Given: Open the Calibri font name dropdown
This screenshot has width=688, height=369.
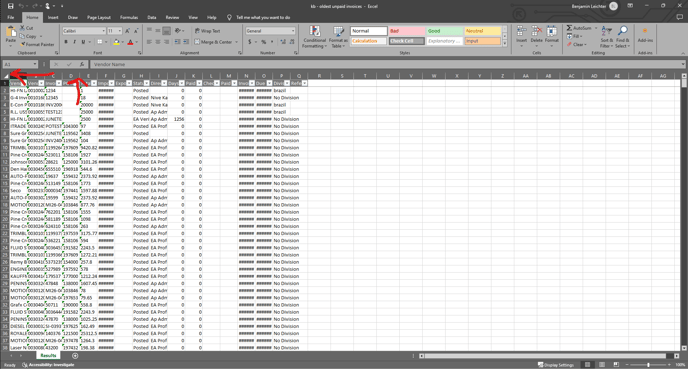Looking at the screenshot, I should (x=104, y=31).
